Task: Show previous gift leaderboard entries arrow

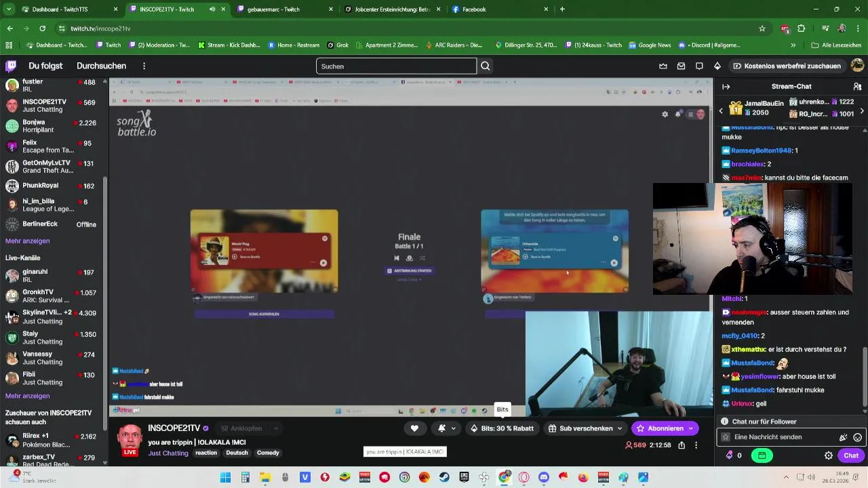Action: pyautogui.click(x=721, y=110)
